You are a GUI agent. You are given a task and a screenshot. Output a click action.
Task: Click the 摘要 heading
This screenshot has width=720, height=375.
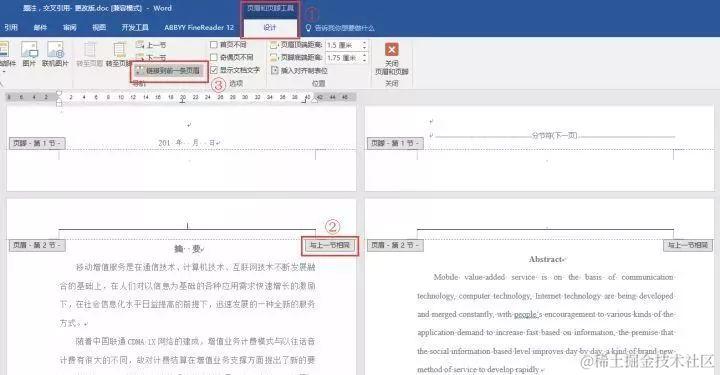[188, 249]
